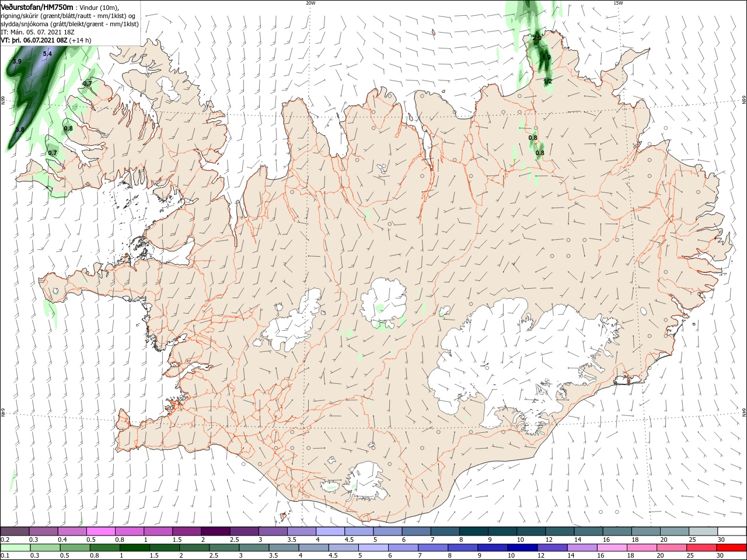Click the 'slydda/snjókoma' legend description line
Screen dimensions: 747x560
[69, 24]
